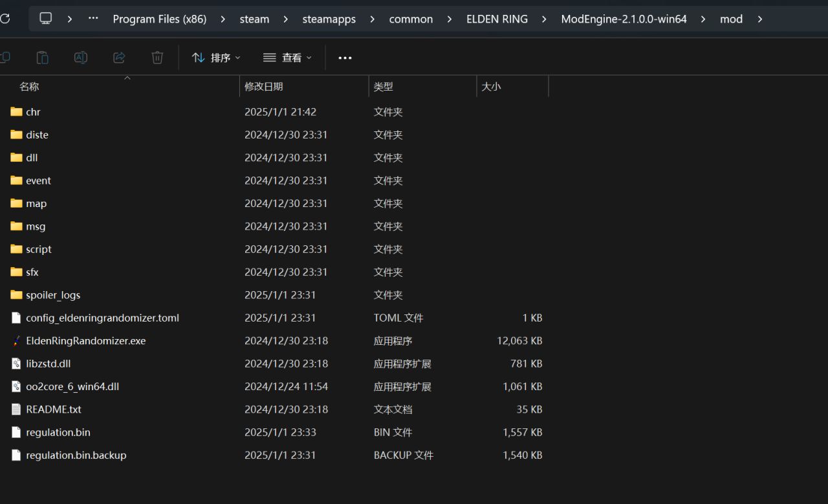828x504 pixels.
Task: Select the README.txt file icon
Action: [16, 410]
